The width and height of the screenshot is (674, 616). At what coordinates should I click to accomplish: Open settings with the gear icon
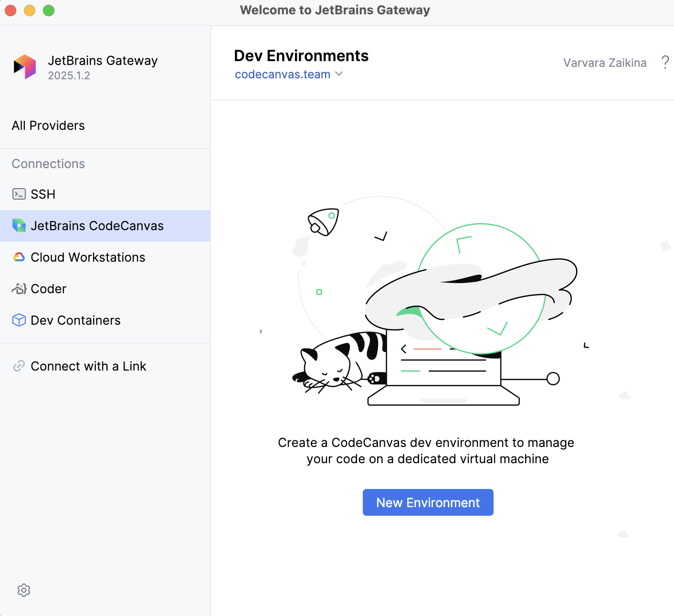[24, 590]
